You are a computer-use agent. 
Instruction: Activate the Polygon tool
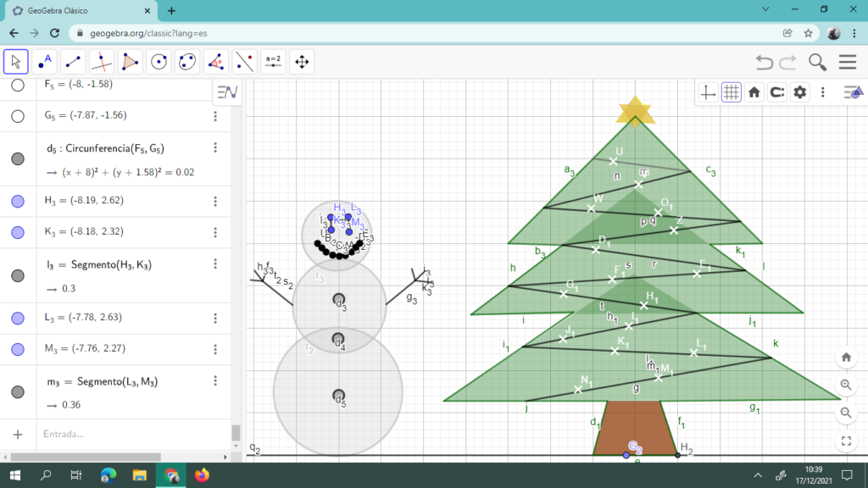pyautogui.click(x=130, y=62)
